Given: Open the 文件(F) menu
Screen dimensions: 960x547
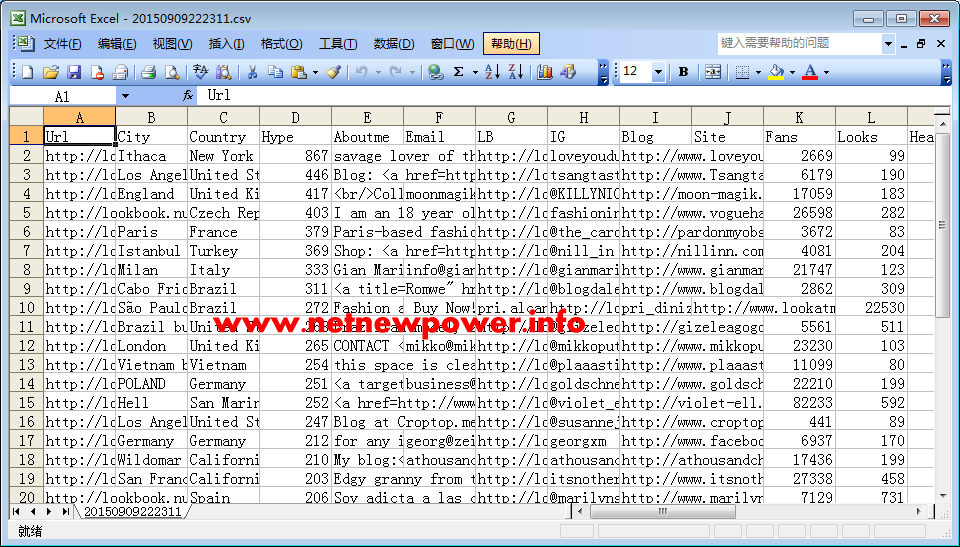Looking at the screenshot, I should click(62, 43).
